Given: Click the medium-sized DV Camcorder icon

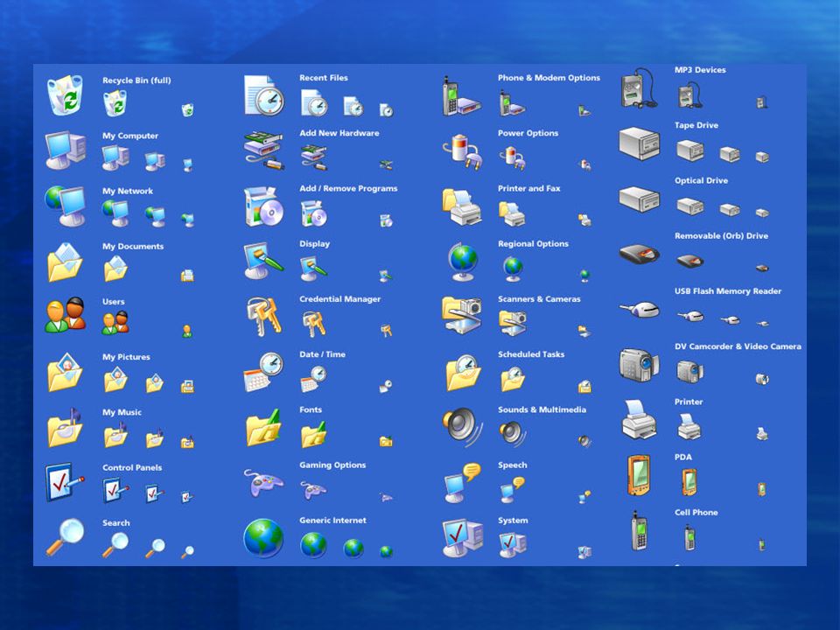Looking at the screenshot, I should 689,372.
